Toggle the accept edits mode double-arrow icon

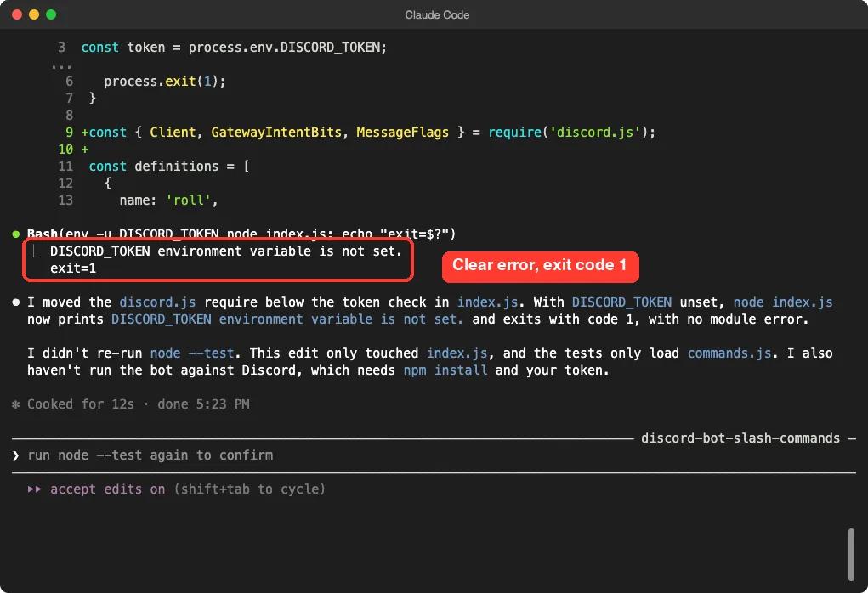click(x=34, y=489)
